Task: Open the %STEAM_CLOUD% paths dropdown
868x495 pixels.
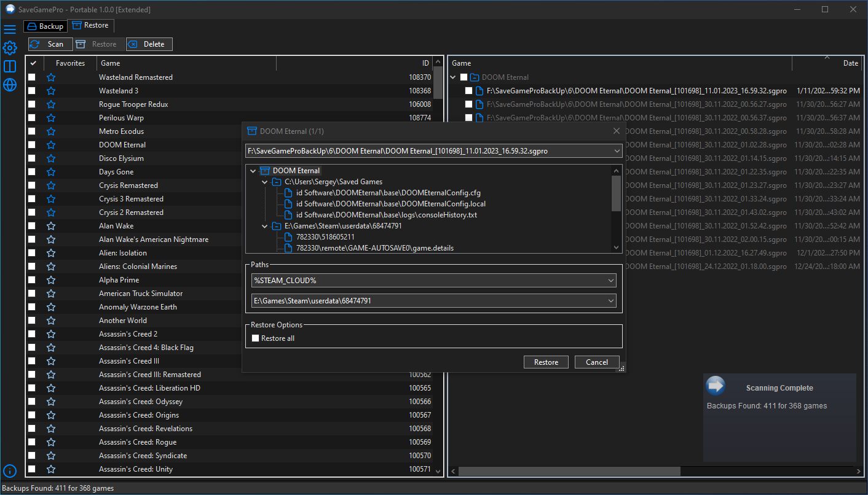Action: 433,280
